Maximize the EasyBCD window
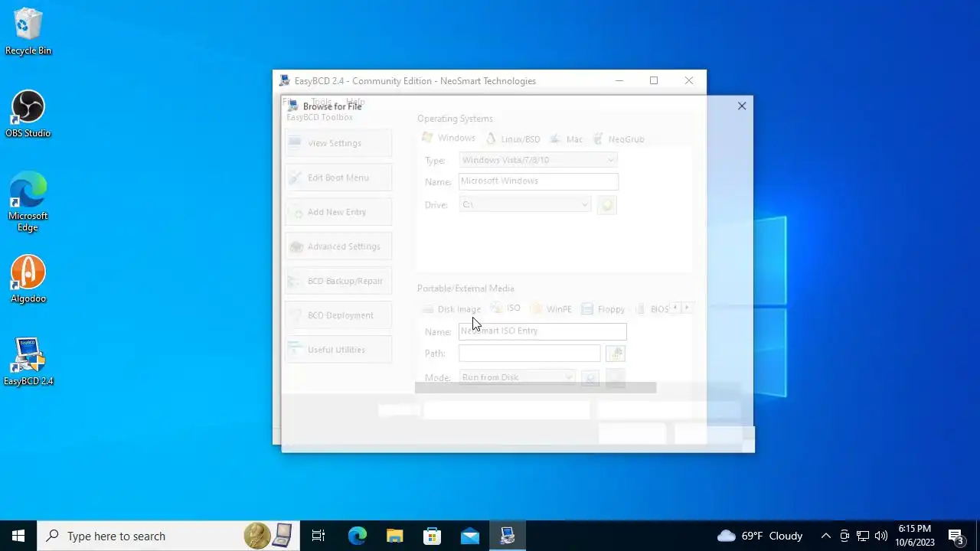 pyautogui.click(x=654, y=80)
